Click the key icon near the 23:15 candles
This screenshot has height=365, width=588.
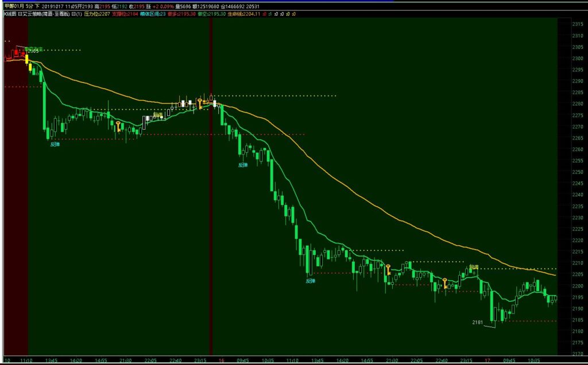pos(200,103)
